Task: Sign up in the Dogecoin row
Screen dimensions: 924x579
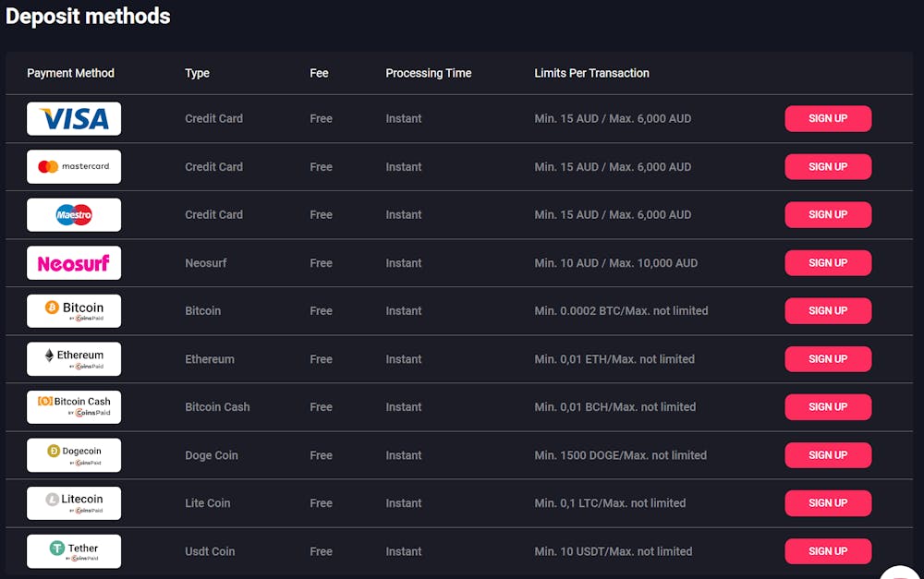Action: [x=828, y=455]
